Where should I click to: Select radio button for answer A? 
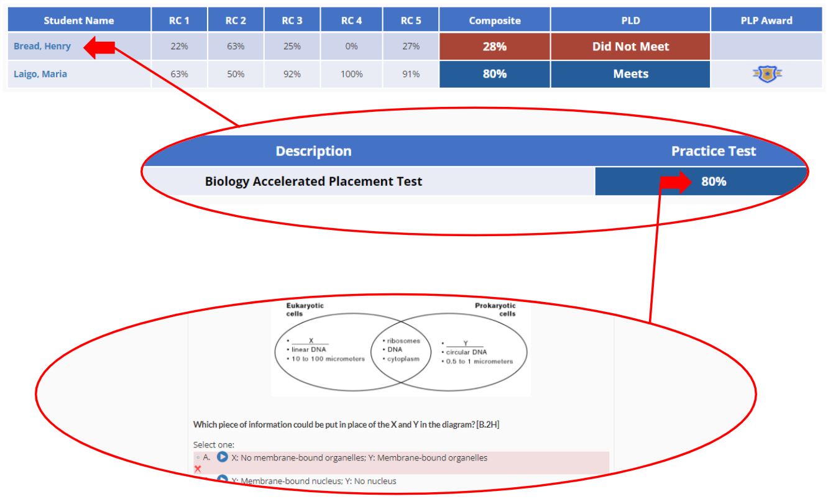coord(198,457)
